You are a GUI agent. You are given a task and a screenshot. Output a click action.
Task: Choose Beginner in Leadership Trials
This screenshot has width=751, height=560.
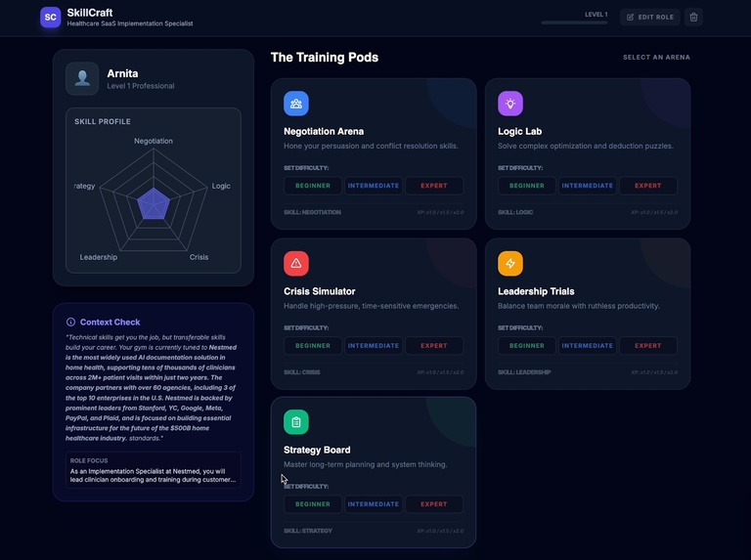527,346
